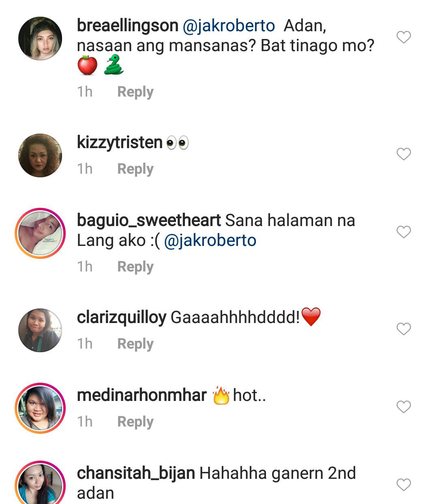Like medinarhonmhar's hot comment
438x504 pixels.
pyautogui.click(x=404, y=407)
